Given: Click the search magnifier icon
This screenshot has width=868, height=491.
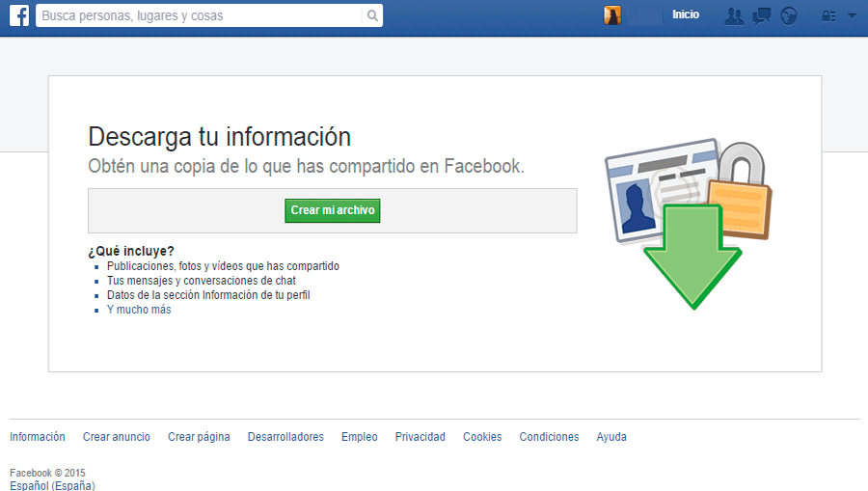Looking at the screenshot, I should [x=372, y=16].
